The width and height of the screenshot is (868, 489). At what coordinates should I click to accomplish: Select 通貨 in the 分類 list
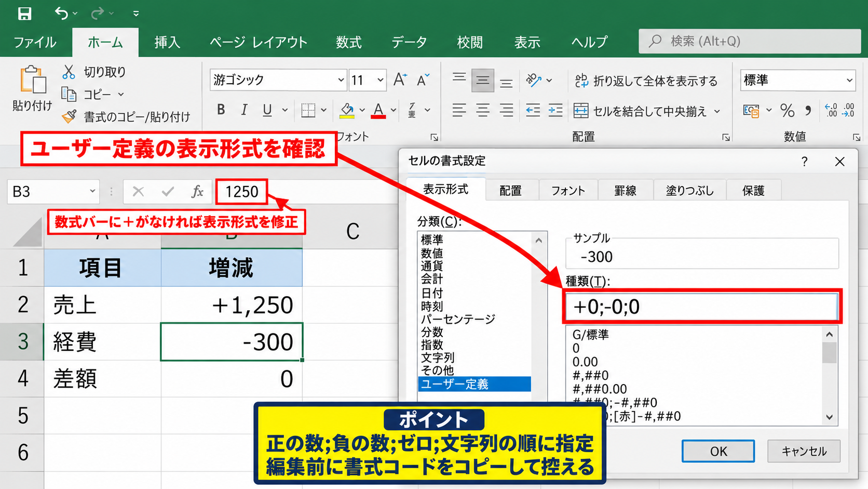click(432, 266)
